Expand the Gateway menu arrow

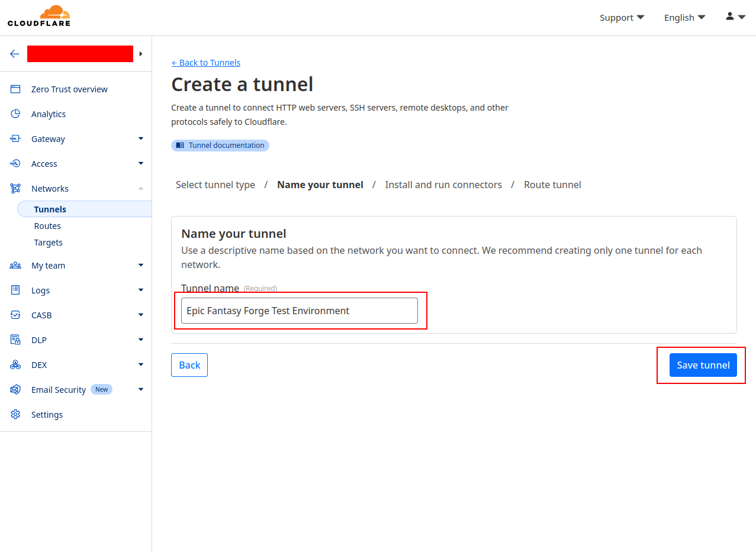141,138
